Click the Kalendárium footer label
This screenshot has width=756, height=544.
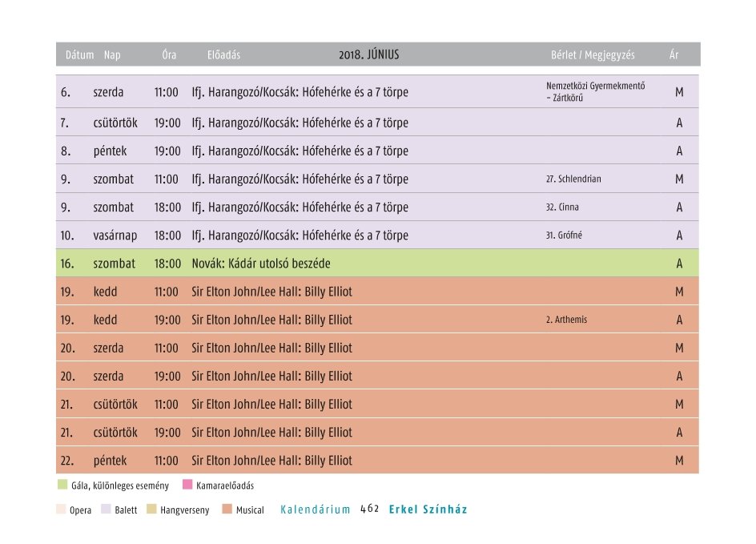pyautogui.click(x=316, y=510)
